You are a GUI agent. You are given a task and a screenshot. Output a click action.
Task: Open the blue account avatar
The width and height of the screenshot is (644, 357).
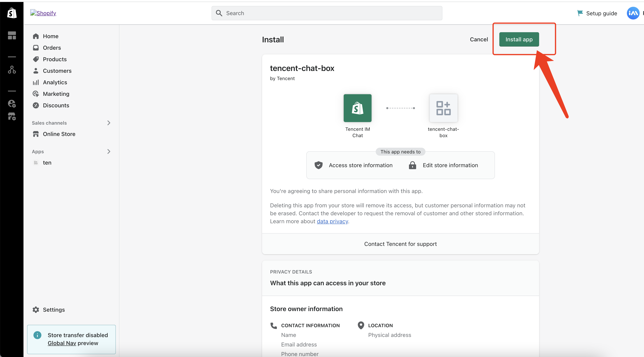click(633, 13)
